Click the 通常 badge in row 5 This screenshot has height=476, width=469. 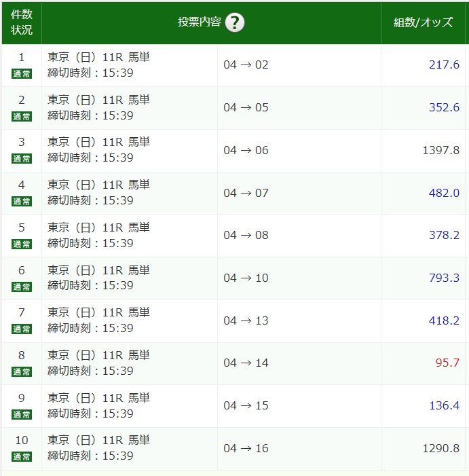point(22,244)
